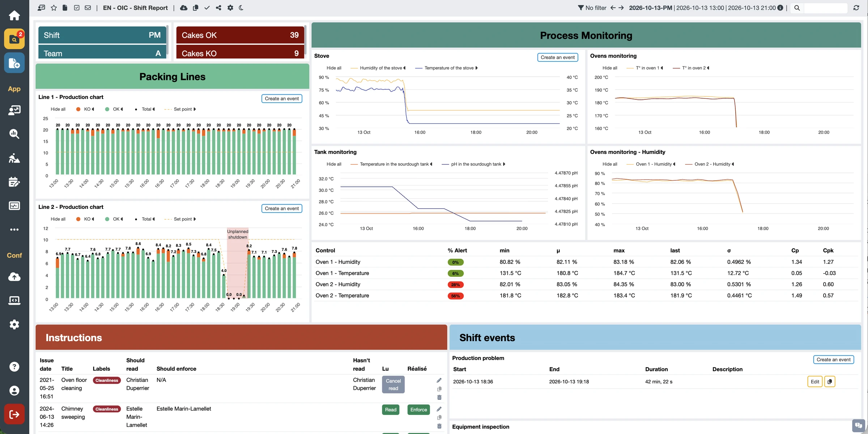Click the envelope mail icon in toolbar
The width and height of the screenshot is (868, 434).
(88, 8)
